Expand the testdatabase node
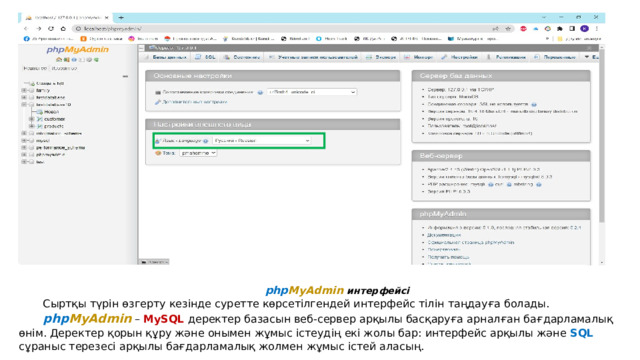Image resolution: width=640 pixels, height=360 pixels. point(24,98)
